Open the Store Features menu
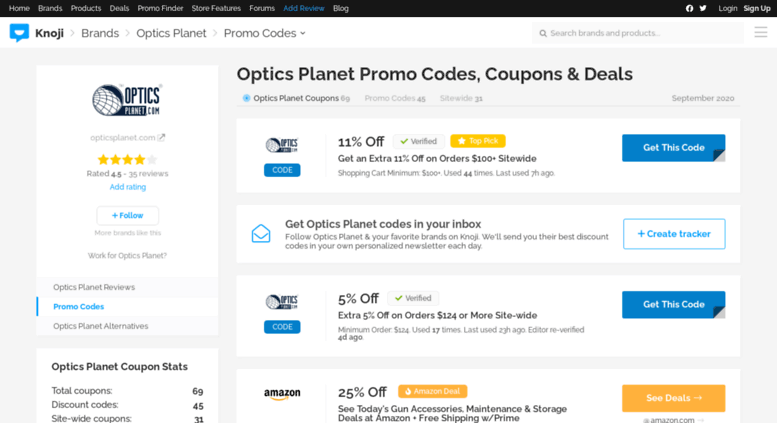Screen dimensions: 777x423 (216, 8)
